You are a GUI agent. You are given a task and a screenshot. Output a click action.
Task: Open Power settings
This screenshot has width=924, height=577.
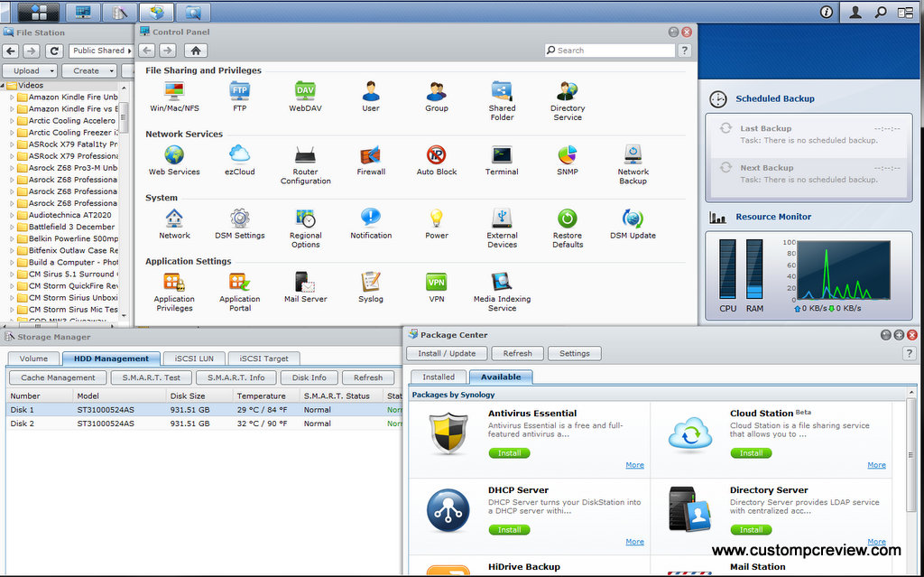click(x=437, y=224)
